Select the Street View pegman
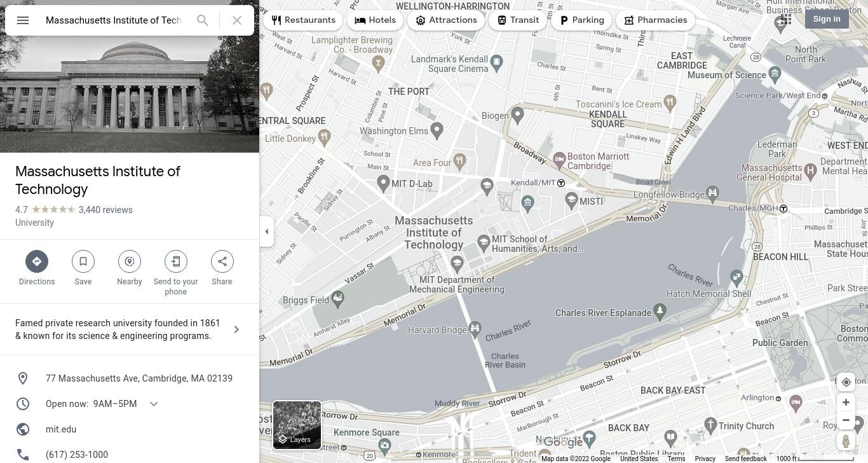This screenshot has width=868, height=463. 846,441
